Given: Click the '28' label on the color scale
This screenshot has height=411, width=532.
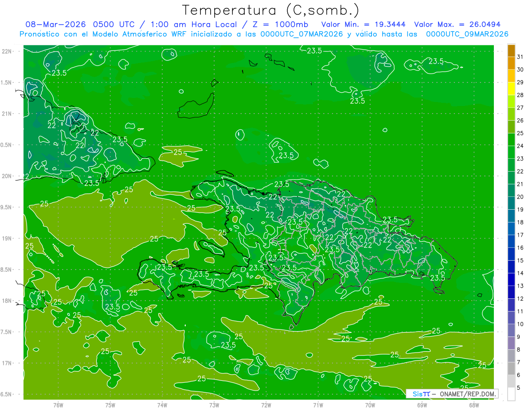Looking at the screenshot, I should tap(520, 95).
